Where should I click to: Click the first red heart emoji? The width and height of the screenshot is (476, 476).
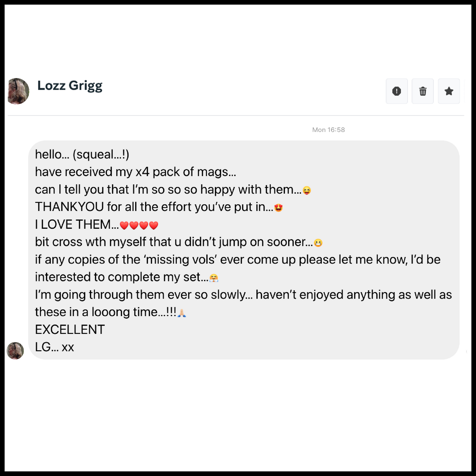(124, 226)
